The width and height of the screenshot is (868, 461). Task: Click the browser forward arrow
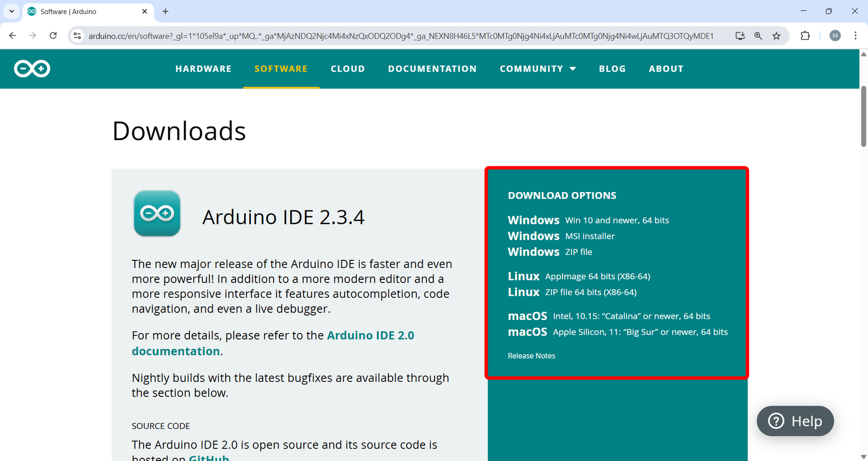(33, 36)
